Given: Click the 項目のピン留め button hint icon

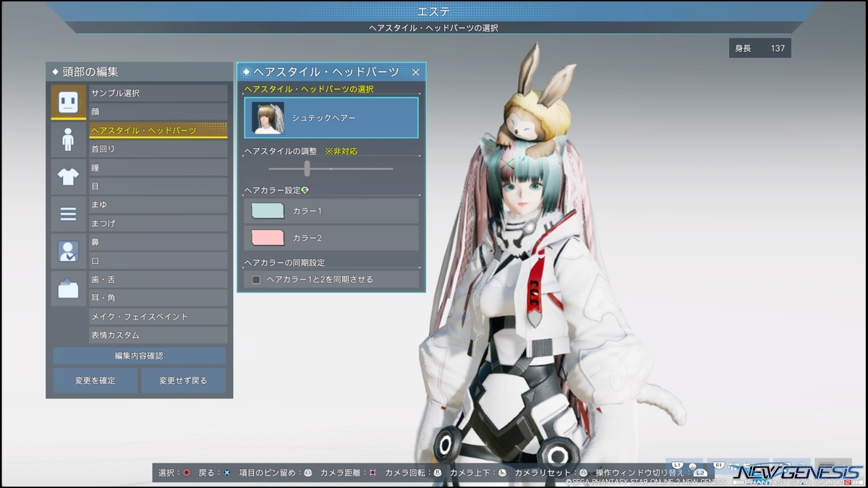Looking at the screenshot, I should point(307,473).
